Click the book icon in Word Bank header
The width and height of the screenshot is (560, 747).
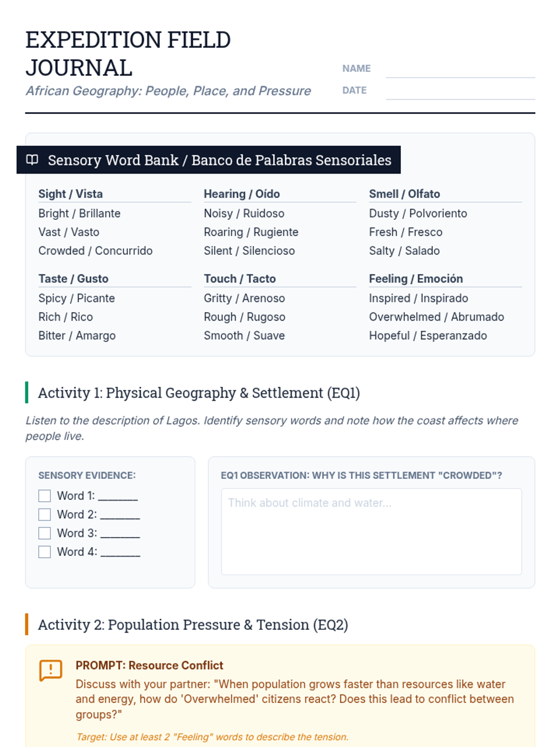pos(32,160)
